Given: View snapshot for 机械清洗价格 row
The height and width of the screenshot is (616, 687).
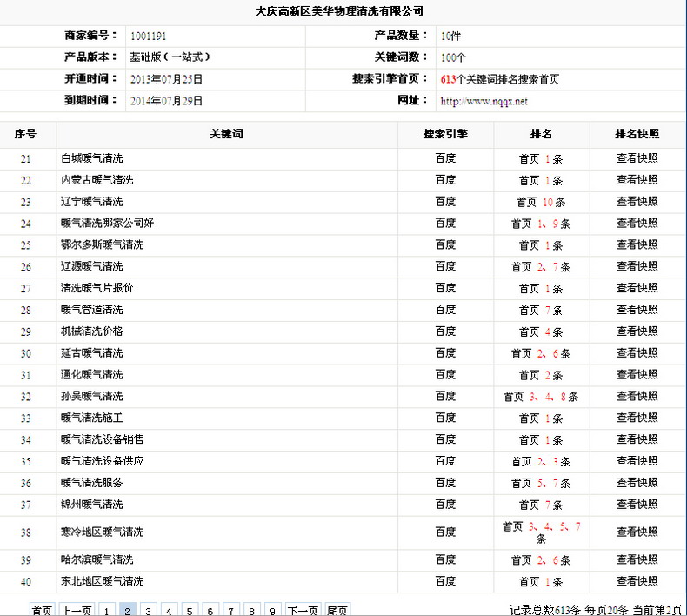Looking at the screenshot, I should (637, 331).
